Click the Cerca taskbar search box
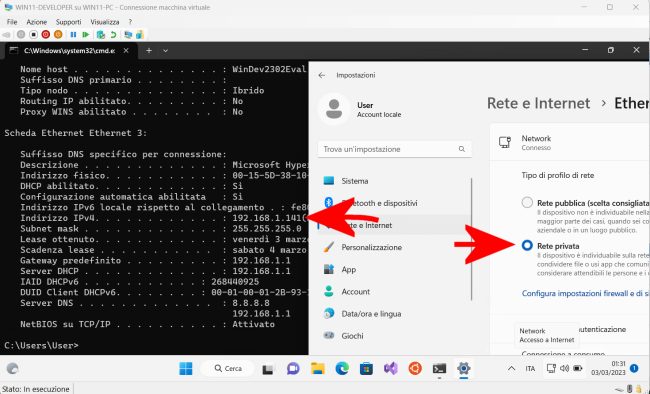This screenshot has width=650, height=394. (228, 368)
